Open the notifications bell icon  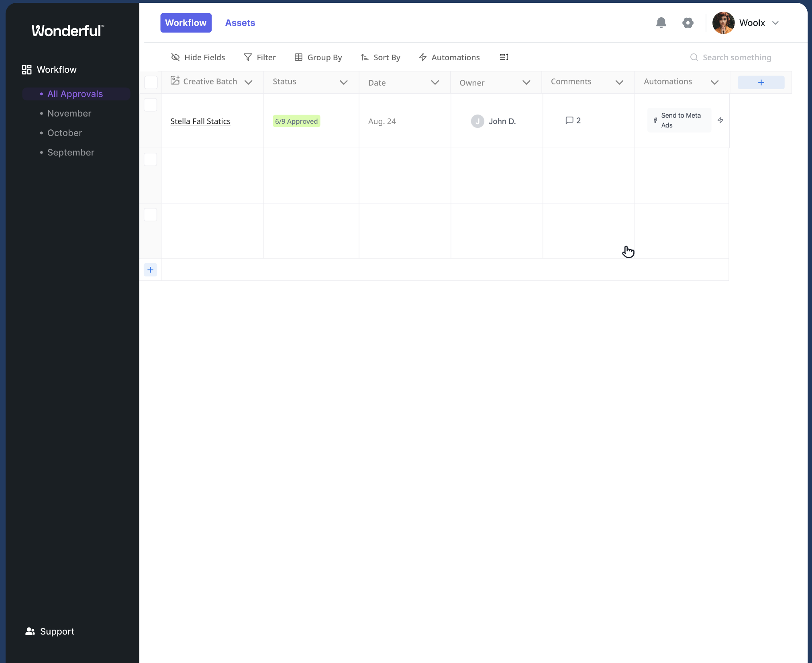pos(661,23)
